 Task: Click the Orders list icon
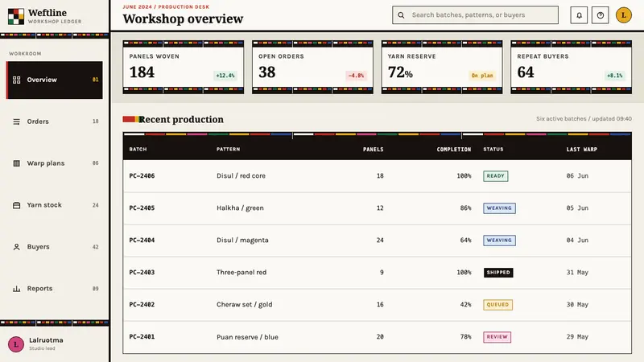point(16,121)
